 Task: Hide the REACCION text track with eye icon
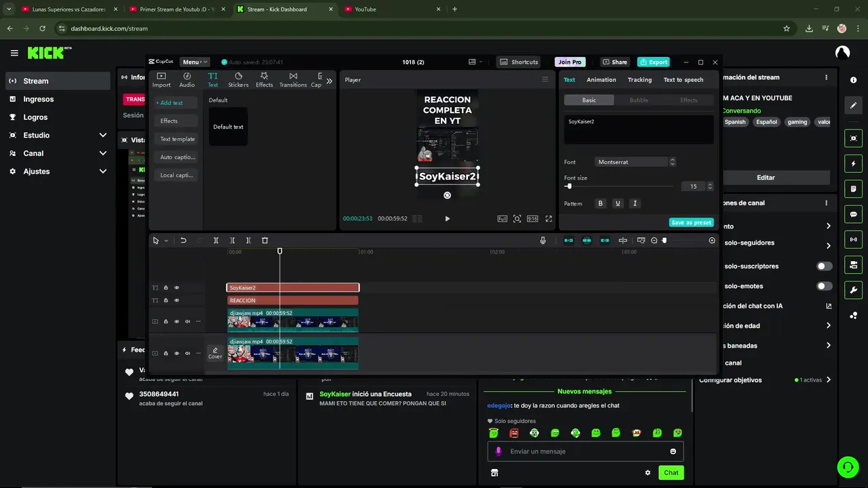[177, 300]
